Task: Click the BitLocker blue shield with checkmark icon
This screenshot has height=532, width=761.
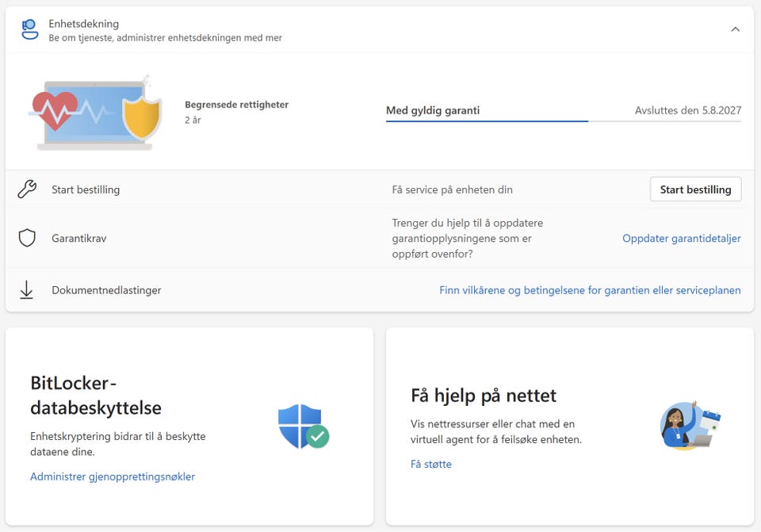Action: (x=304, y=427)
